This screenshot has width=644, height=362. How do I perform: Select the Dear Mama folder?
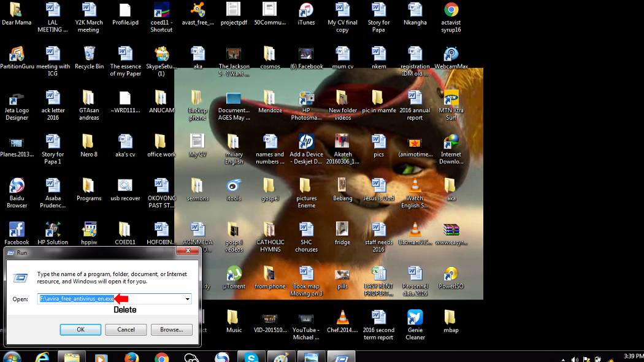coord(17,14)
